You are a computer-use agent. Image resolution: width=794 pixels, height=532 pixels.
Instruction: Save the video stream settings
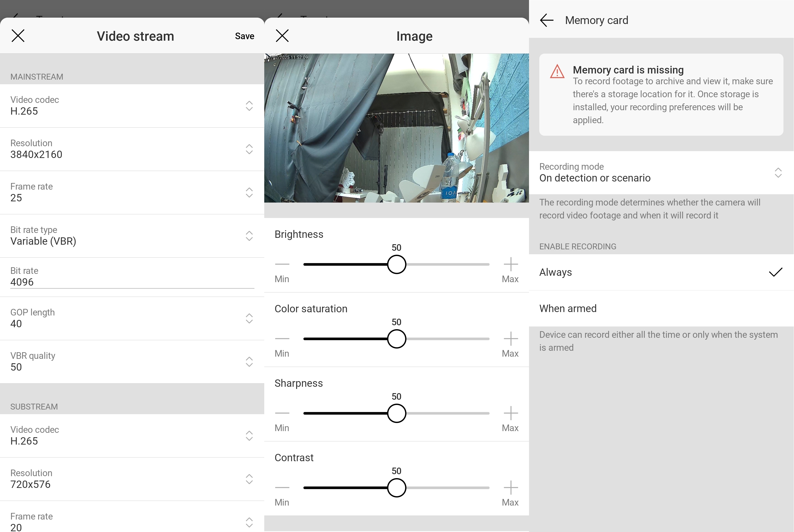244,36
